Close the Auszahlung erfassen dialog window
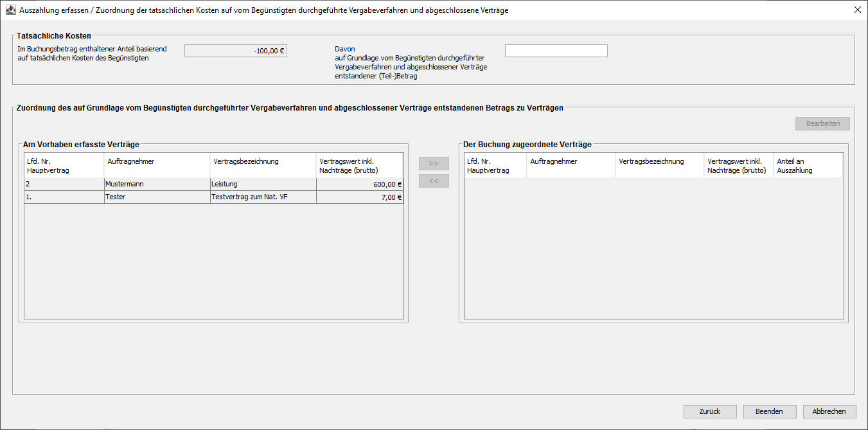This screenshot has height=430, width=868. coord(857,10)
